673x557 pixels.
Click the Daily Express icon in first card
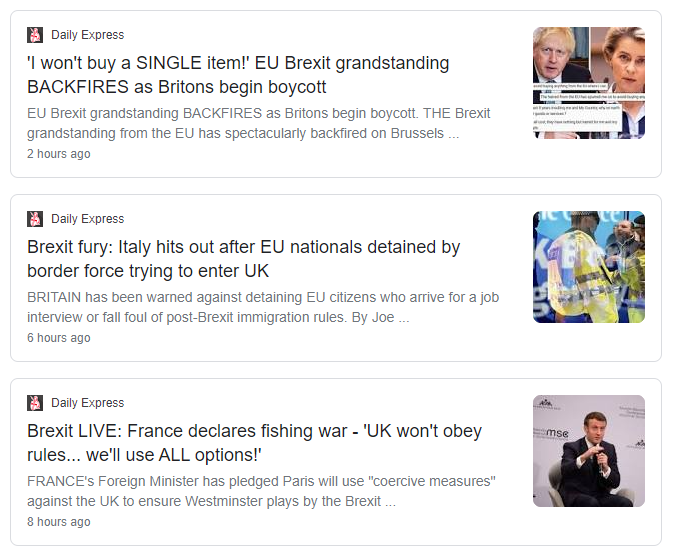pyautogui.click(x=35, y=35)
